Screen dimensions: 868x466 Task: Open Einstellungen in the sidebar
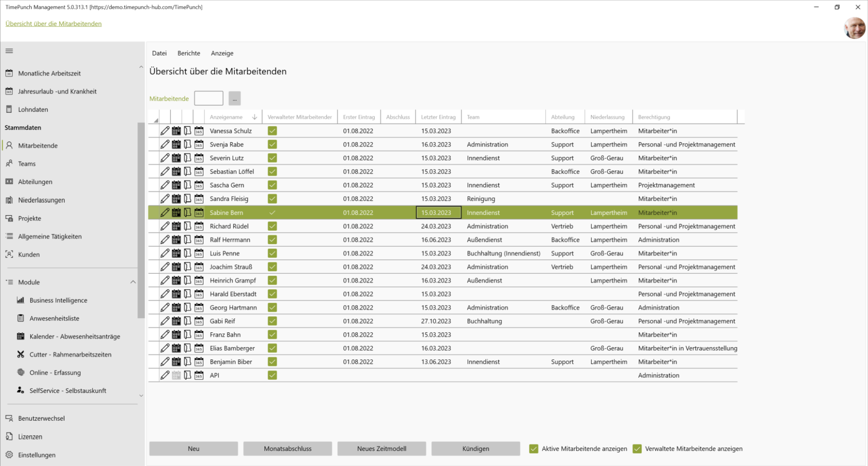[37, 455]
